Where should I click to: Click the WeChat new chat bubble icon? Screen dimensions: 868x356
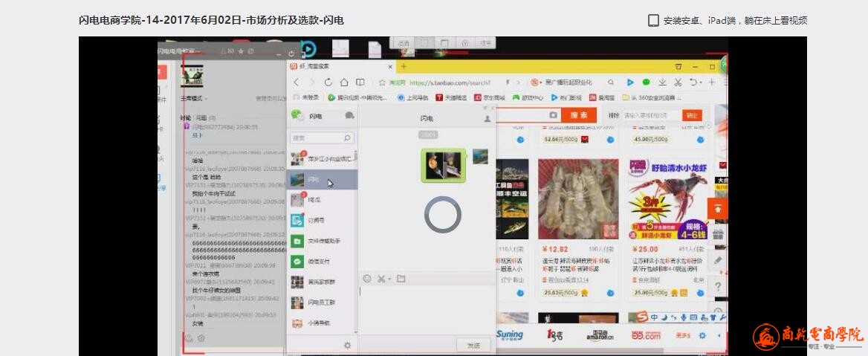[x=349, y=116]
